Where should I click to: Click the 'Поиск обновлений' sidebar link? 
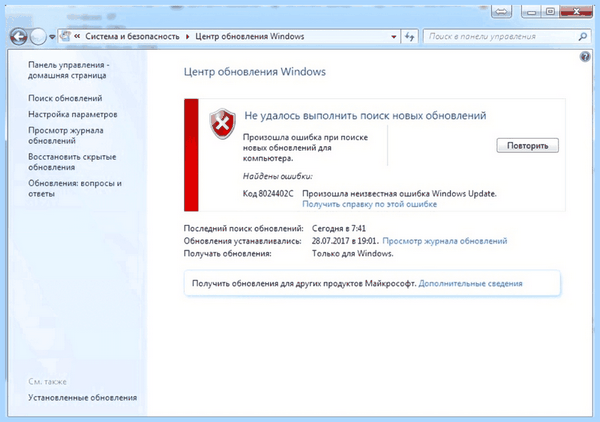pyautogui.click(x=65, y=98)
